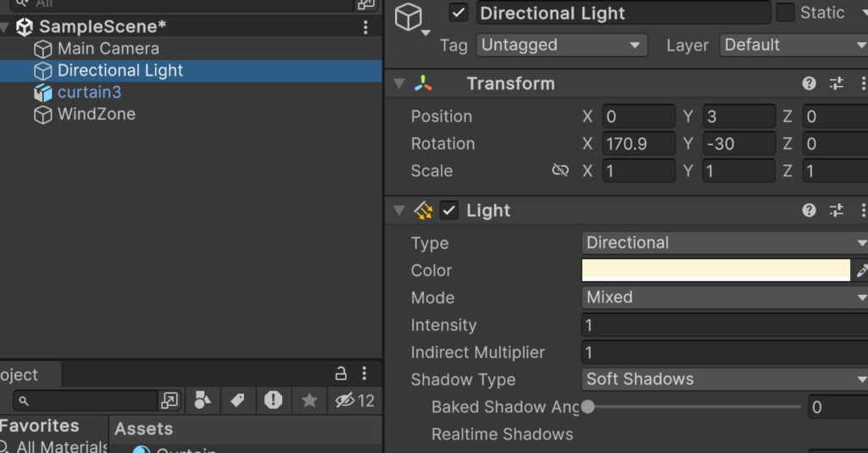Open the Tag dropdown showing Untagged
Screen dimensions: 868x453
(561, 45)
